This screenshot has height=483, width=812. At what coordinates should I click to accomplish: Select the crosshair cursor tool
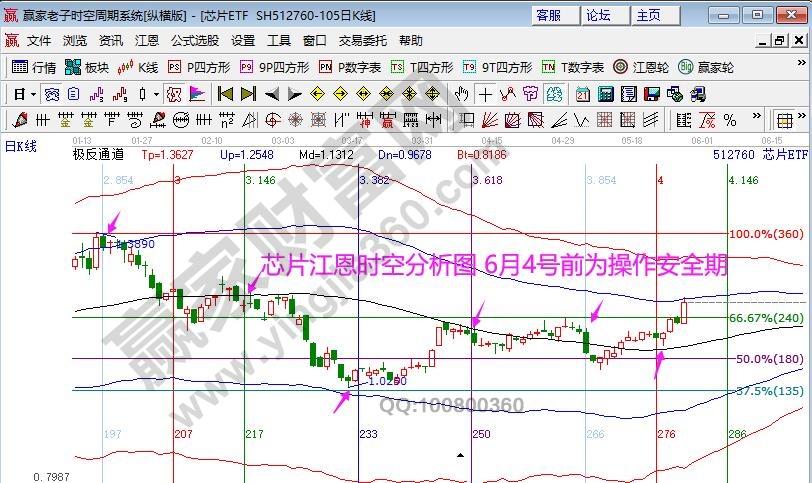click(485, 94)
